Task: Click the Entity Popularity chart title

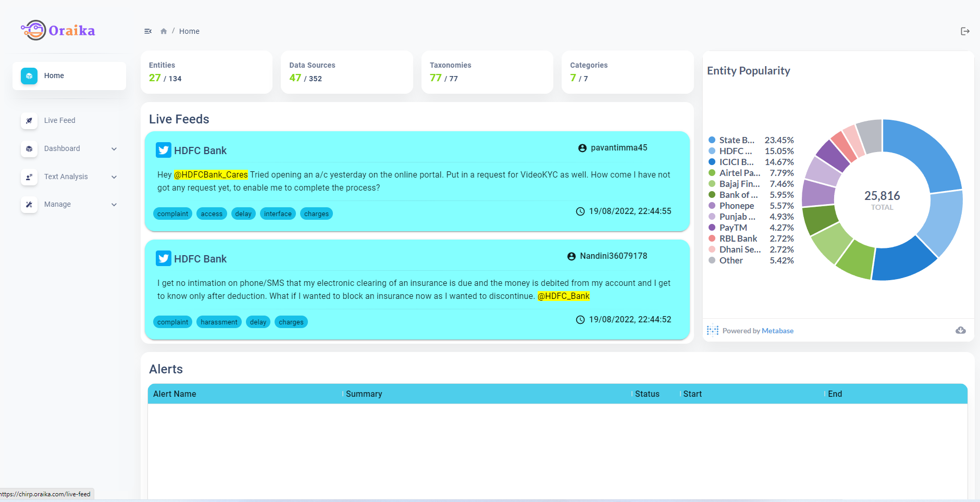Action: coord(749,71)
